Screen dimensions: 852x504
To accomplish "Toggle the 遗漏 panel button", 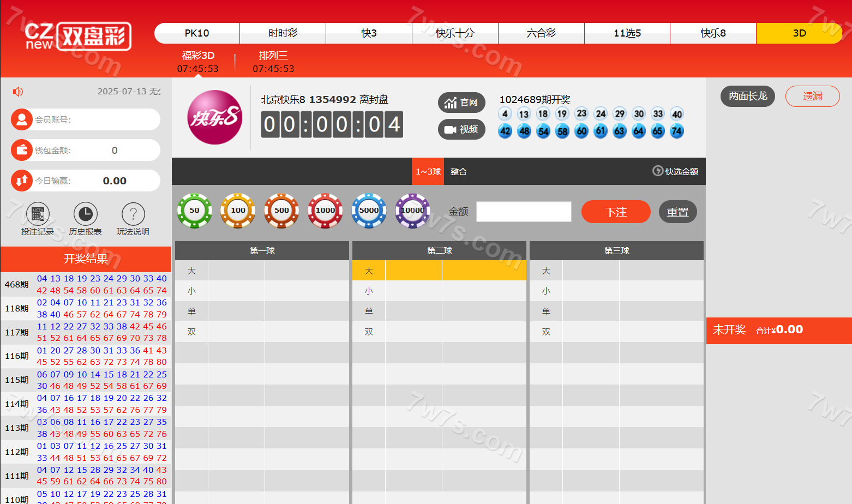I will point(812,96).
